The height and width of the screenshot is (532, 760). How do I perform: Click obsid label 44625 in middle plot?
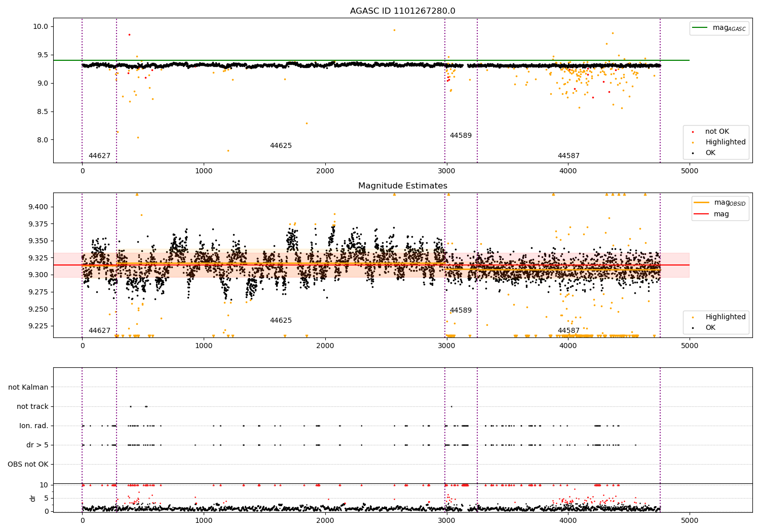pos(281,321)
